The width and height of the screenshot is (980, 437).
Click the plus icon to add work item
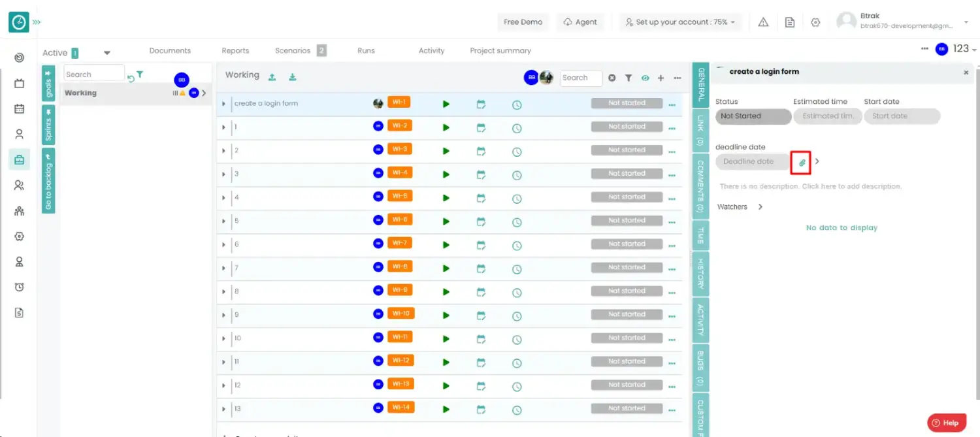click(661, 78)
